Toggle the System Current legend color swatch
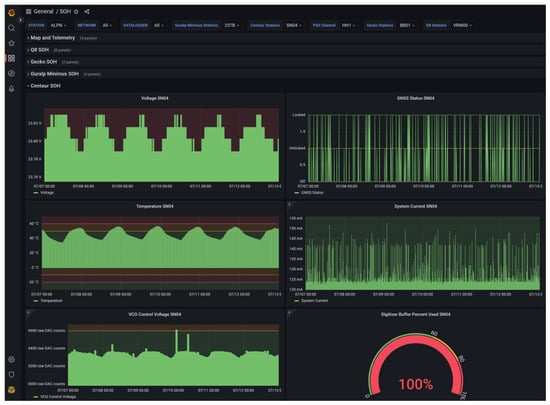 click(297, 301)
